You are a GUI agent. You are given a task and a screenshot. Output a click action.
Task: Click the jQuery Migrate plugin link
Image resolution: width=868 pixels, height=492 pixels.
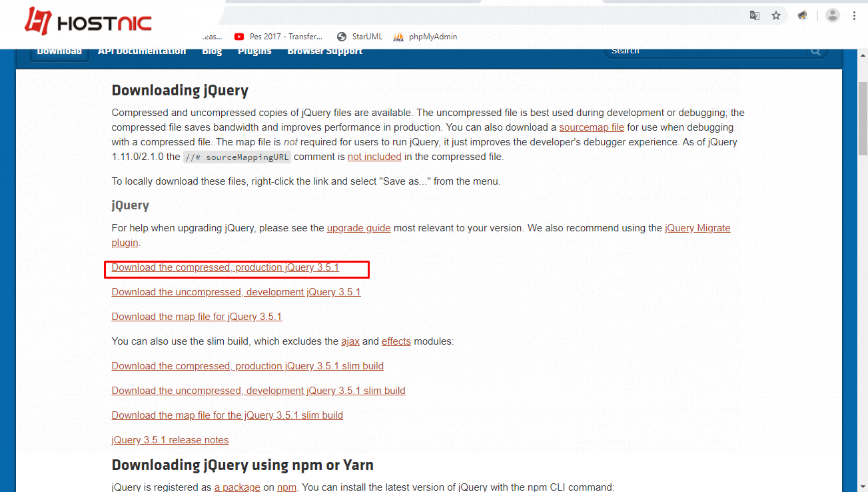pos(697,227)
